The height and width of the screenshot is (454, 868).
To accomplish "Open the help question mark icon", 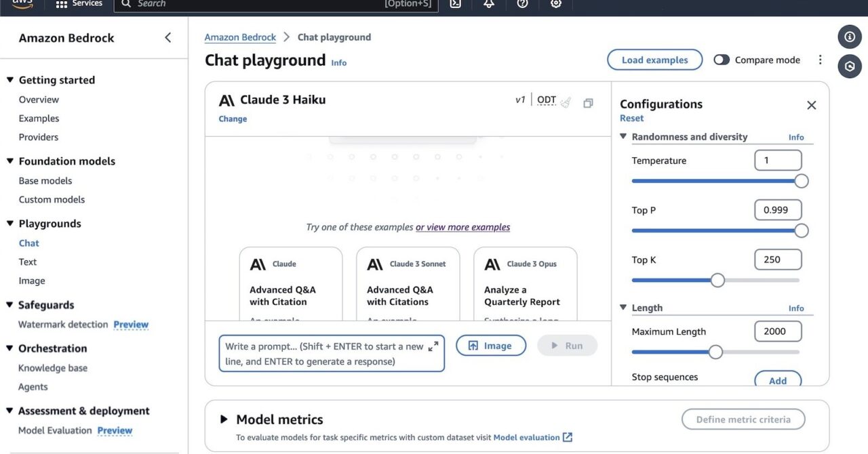I will pyautogui.click(x=522, y=4).
